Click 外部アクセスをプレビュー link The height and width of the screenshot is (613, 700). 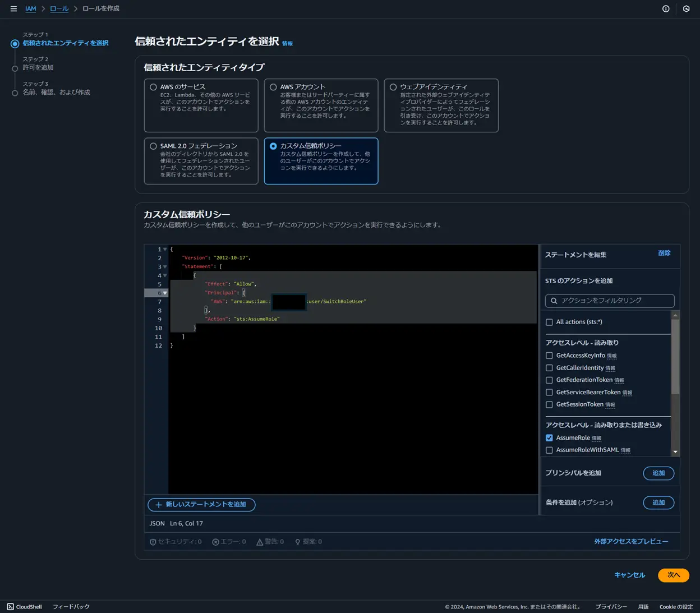[631, 542]
